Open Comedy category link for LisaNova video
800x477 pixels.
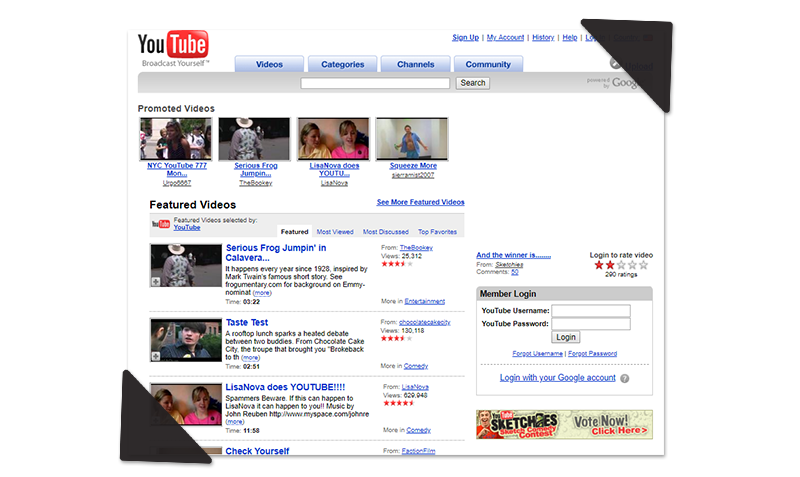(x=418, y=430)
